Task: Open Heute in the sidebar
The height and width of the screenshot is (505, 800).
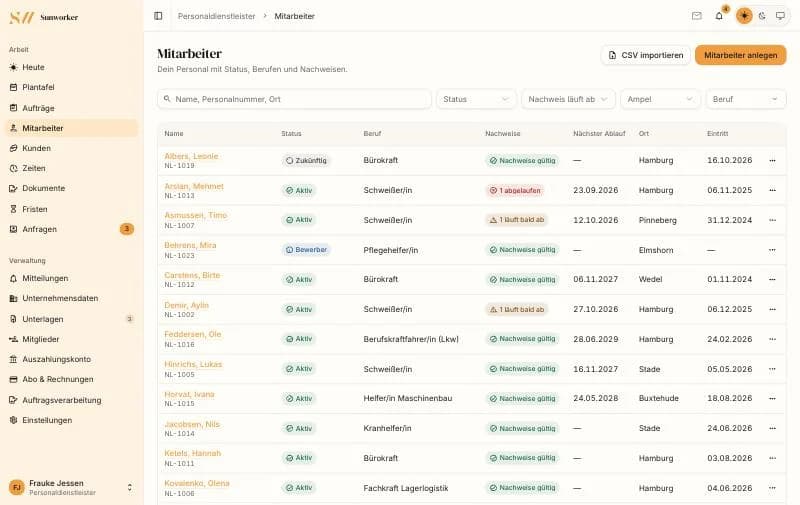Action: pyautogui.click(x=71, y=67)
